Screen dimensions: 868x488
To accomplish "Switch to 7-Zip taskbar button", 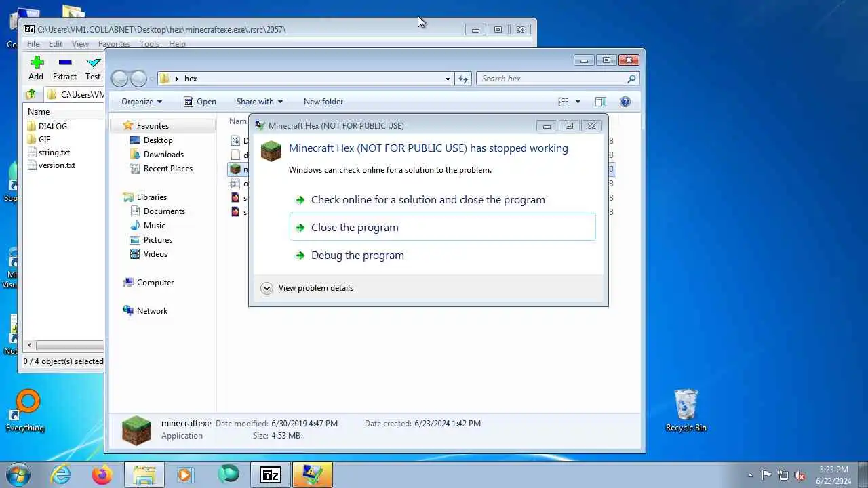I will pos(270,474).
